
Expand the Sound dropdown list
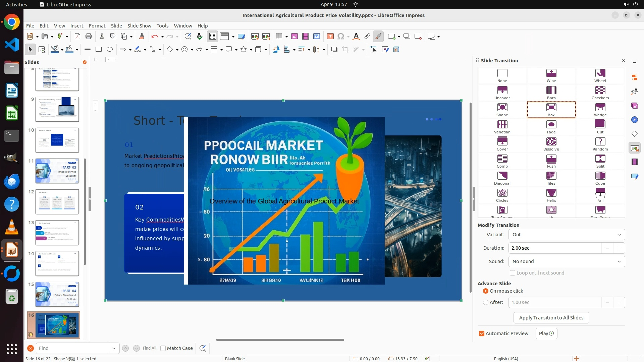567,261
